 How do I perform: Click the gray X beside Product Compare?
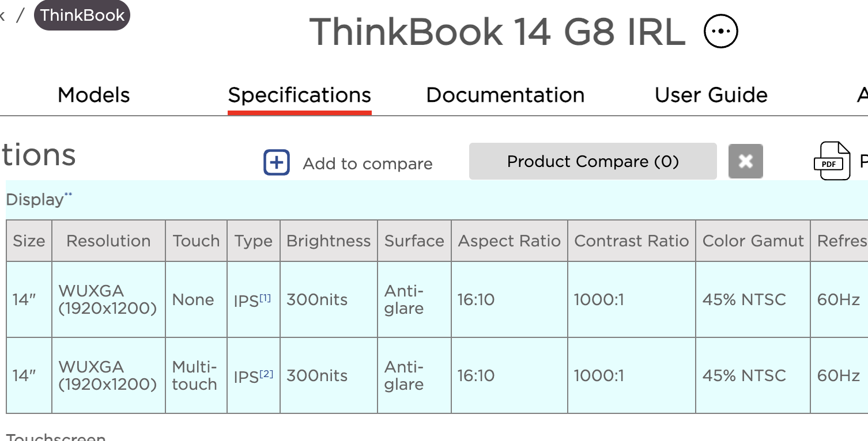pyautogui.click(x=746, y=161)
